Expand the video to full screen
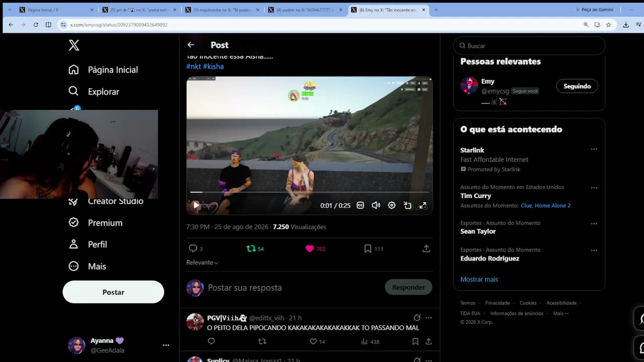Viewport: 644px width, 362px height. pos(423,205)
